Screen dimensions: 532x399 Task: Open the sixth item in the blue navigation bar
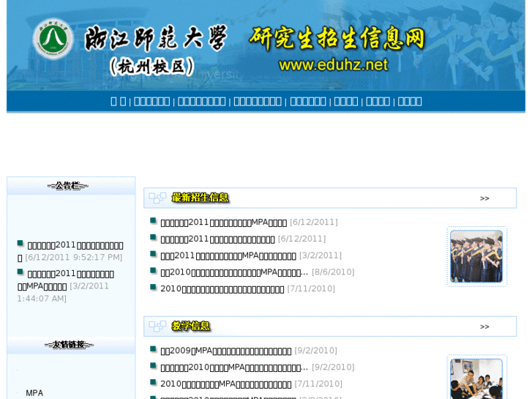click(x=345, y=101)
